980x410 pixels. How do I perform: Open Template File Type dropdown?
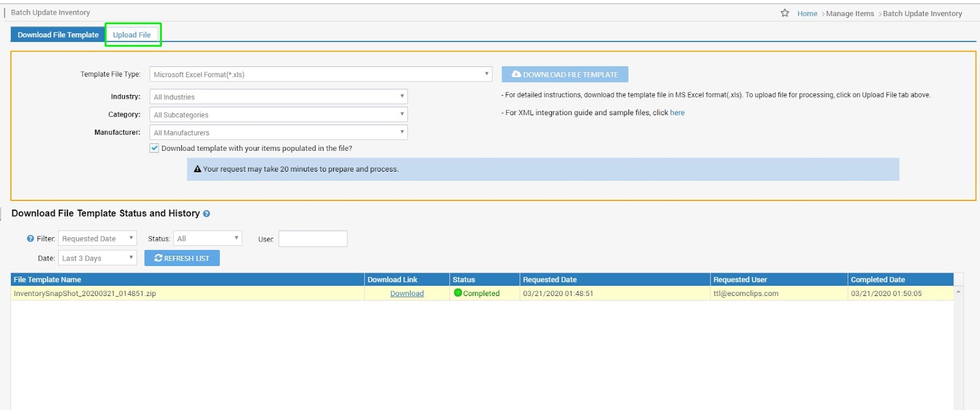[321, 74]
